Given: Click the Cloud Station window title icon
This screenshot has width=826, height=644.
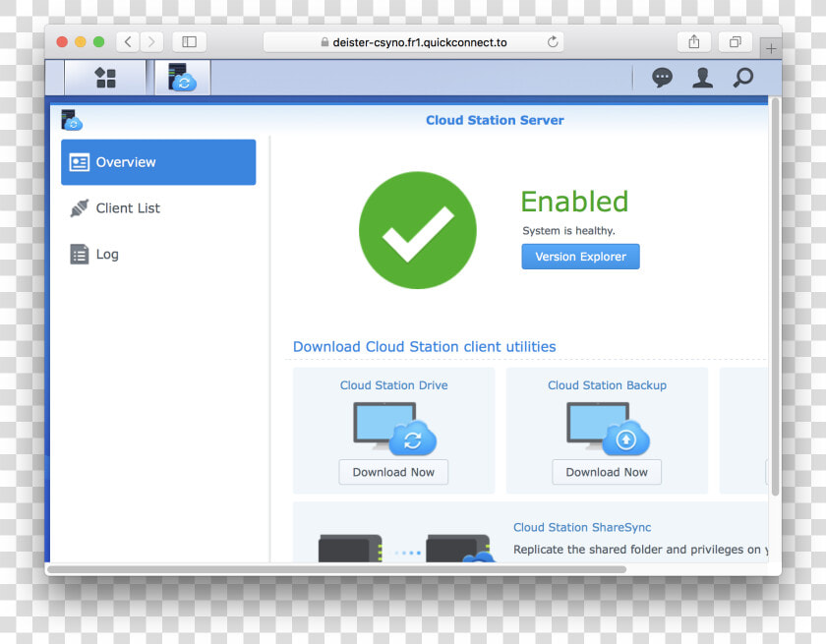Looking at the screenshot, I should click(x=72, y=120).
